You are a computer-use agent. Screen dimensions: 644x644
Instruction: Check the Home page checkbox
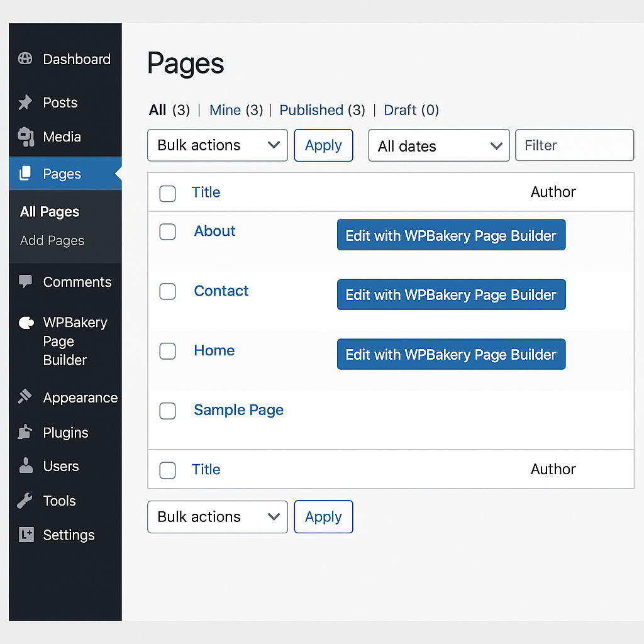[167, 351]
